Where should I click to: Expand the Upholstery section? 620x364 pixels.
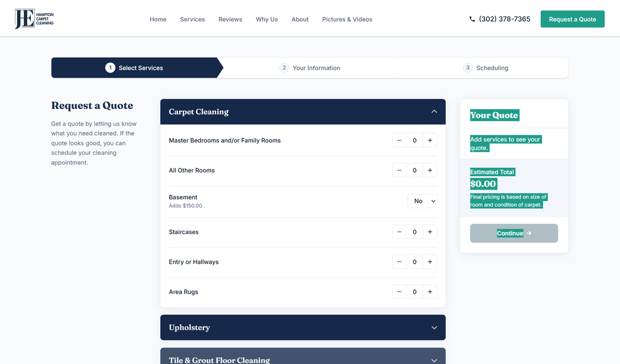pyautogui.click(x=303, y=327)
